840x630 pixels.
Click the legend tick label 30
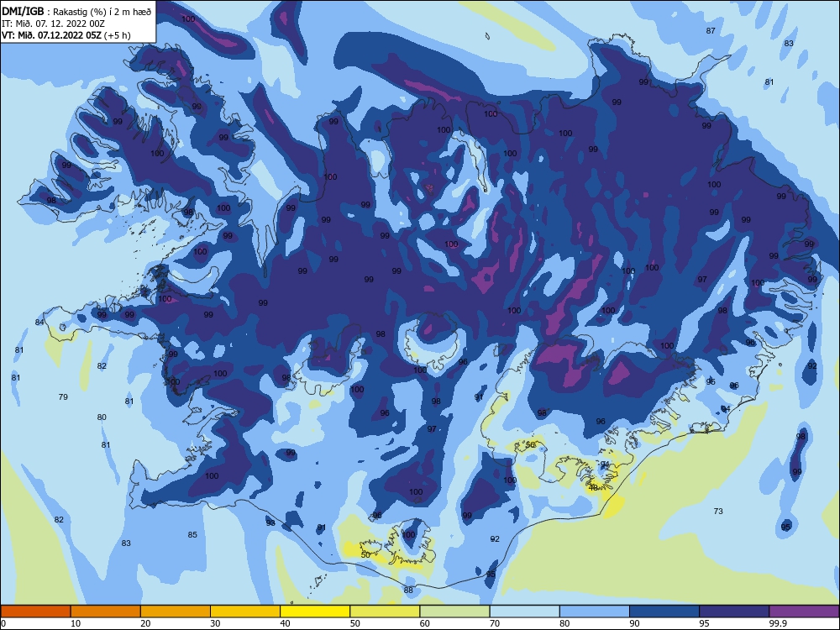[x=215, y=623]
